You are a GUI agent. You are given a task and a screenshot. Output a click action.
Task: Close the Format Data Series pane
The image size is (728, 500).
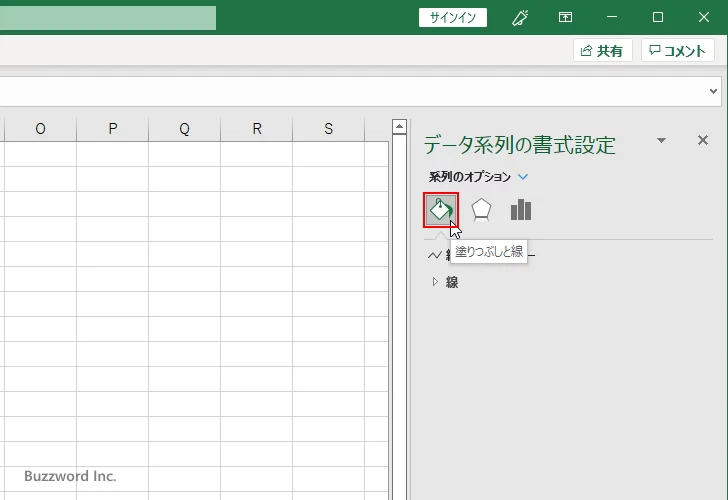702,141
